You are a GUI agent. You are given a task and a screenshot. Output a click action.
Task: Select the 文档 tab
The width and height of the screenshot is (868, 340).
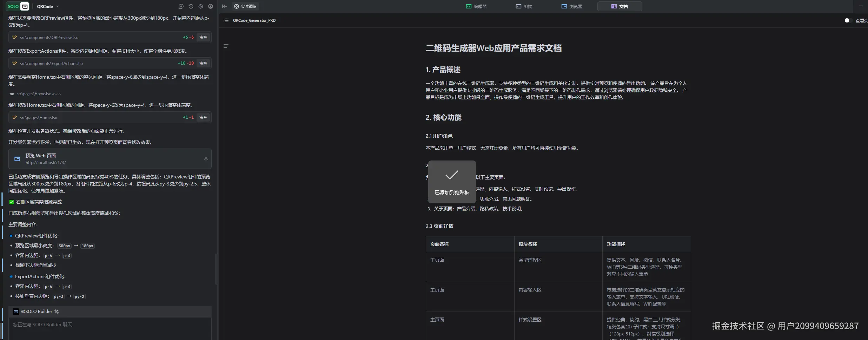coord(620,6)
